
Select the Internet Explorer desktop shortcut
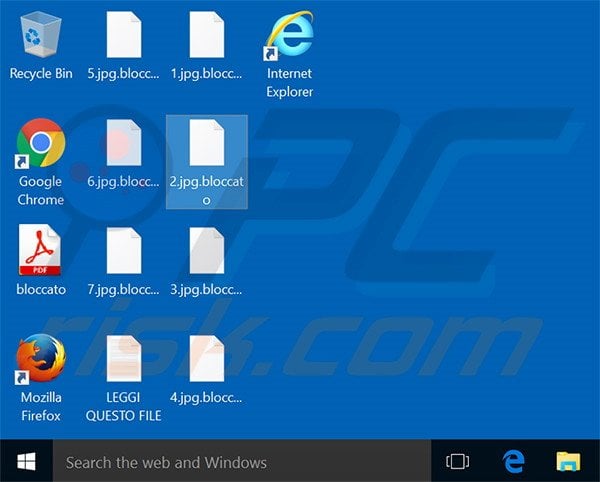point(289,36)
